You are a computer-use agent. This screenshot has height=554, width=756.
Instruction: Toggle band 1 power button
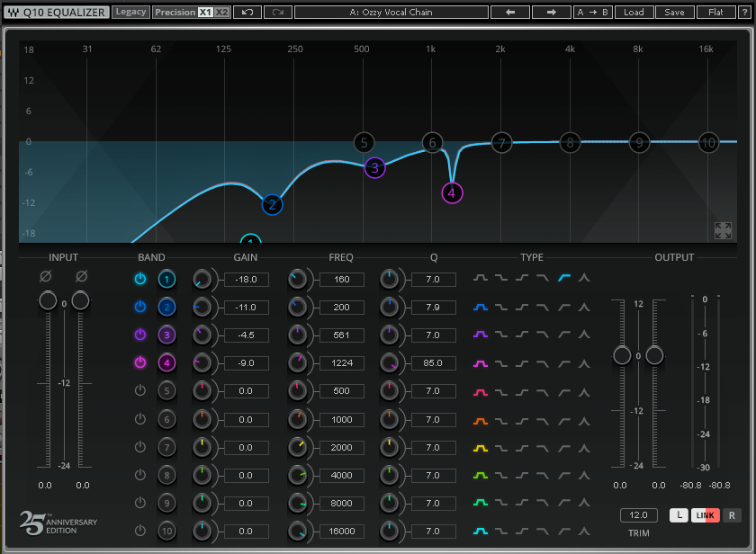(x=140, y=279)
